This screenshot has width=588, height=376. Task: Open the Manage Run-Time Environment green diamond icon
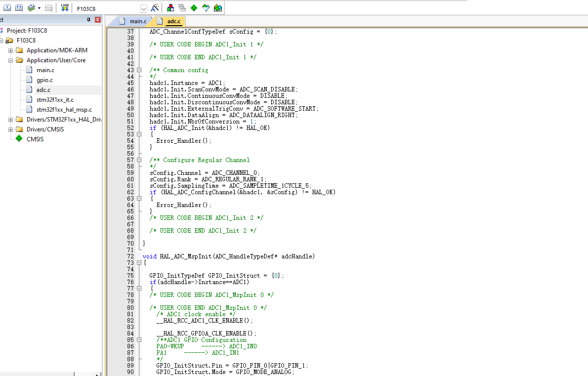[x=194, y=8]
